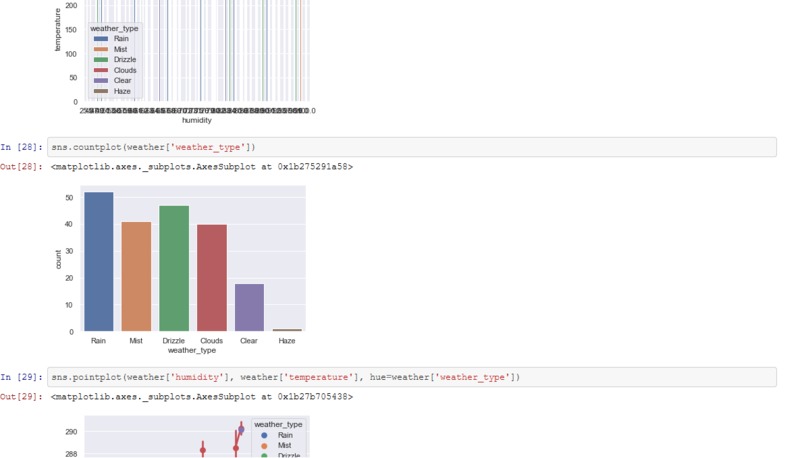Click the Out[28] prompt label
The image size is (806, 458).
click(x=22, y=167)
